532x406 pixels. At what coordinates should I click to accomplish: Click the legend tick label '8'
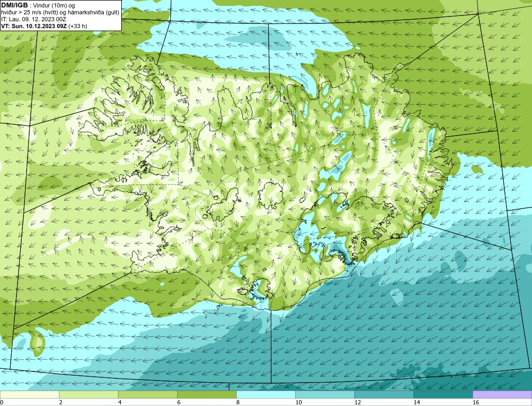coord(238,402)
